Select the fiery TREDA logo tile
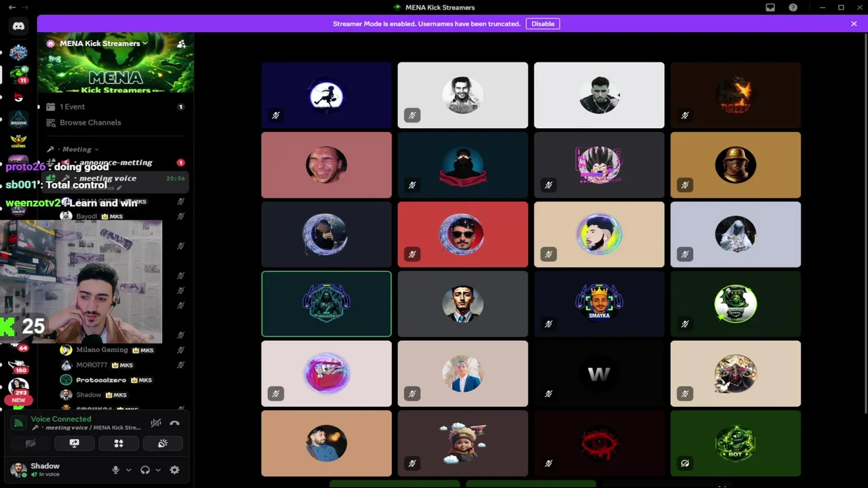868x488 pixels. [x=735, y=96]
